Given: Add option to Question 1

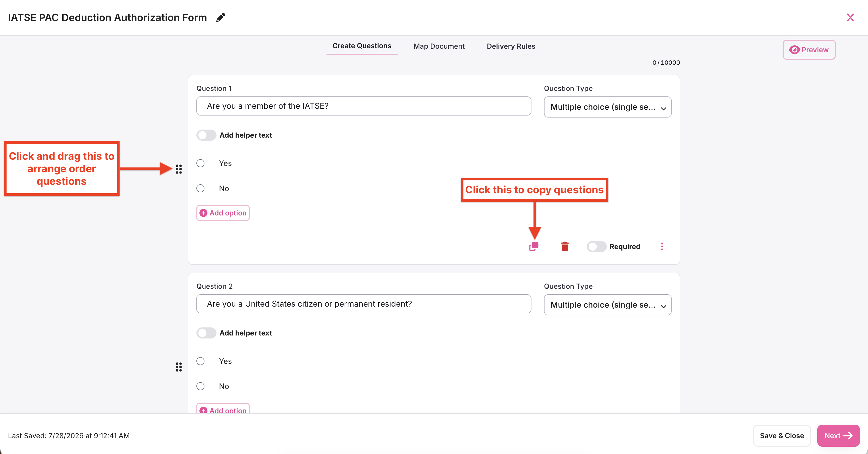Looking at the screenshot, I should [223, 213].
